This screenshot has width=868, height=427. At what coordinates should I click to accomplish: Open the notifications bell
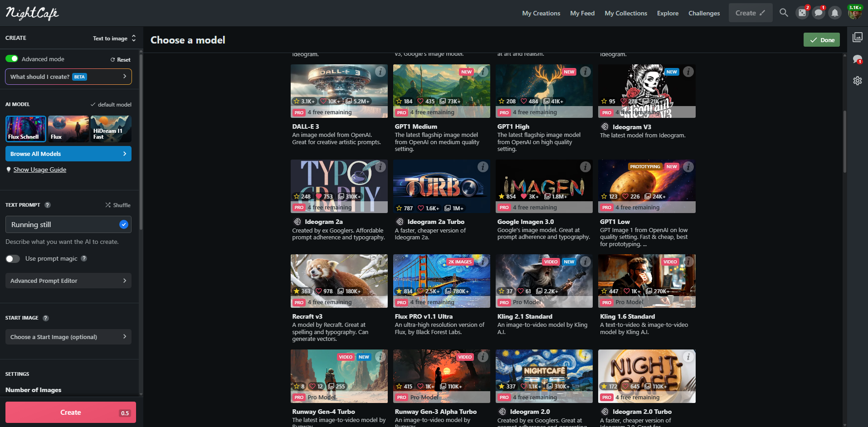click(x=835, y=13)
